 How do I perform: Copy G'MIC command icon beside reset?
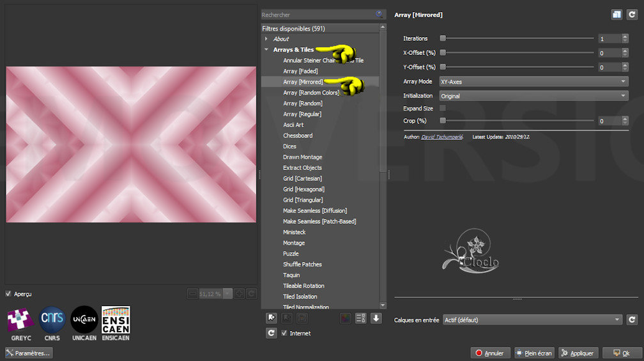(x=617, y=14)
